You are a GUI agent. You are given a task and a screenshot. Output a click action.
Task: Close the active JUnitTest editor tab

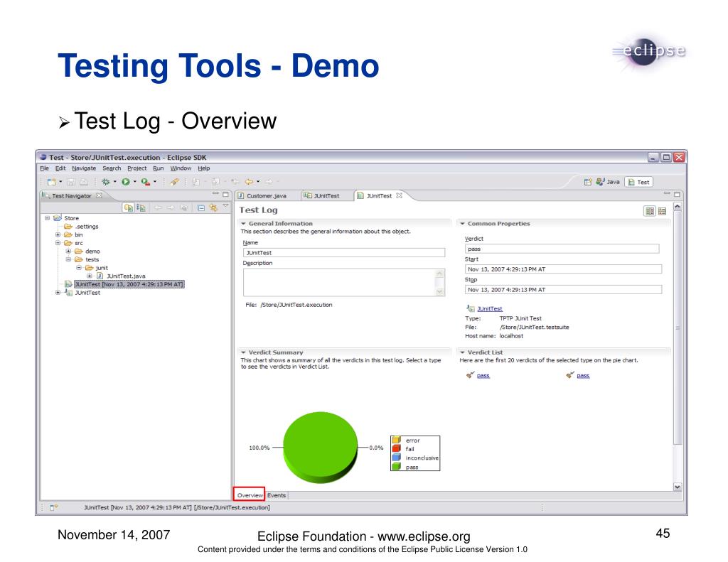[399, 195]
